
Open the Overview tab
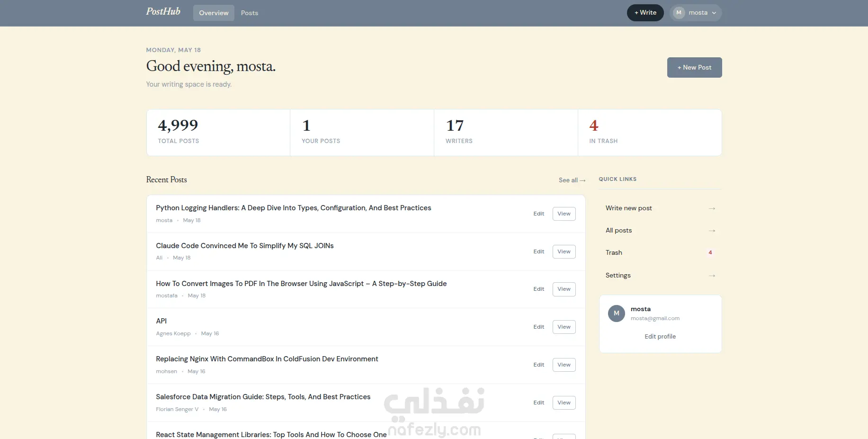click(214, 13)
